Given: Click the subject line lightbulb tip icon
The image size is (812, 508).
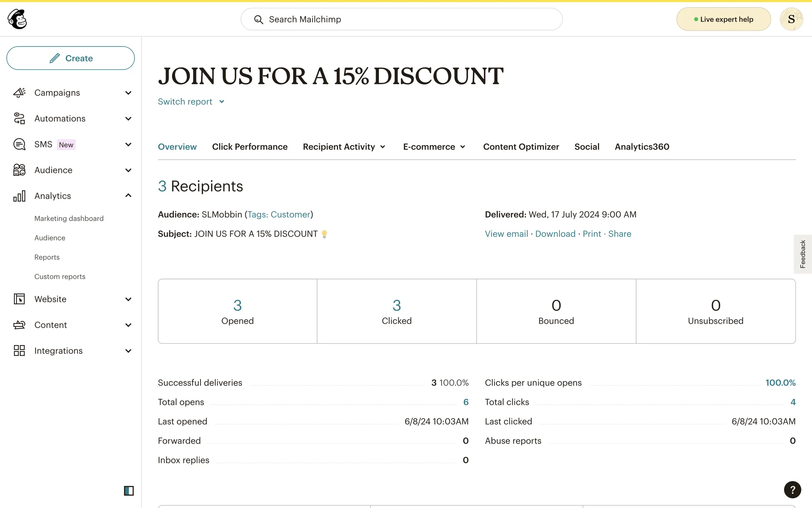Looking at the screenshot, I should click(324, 234).
